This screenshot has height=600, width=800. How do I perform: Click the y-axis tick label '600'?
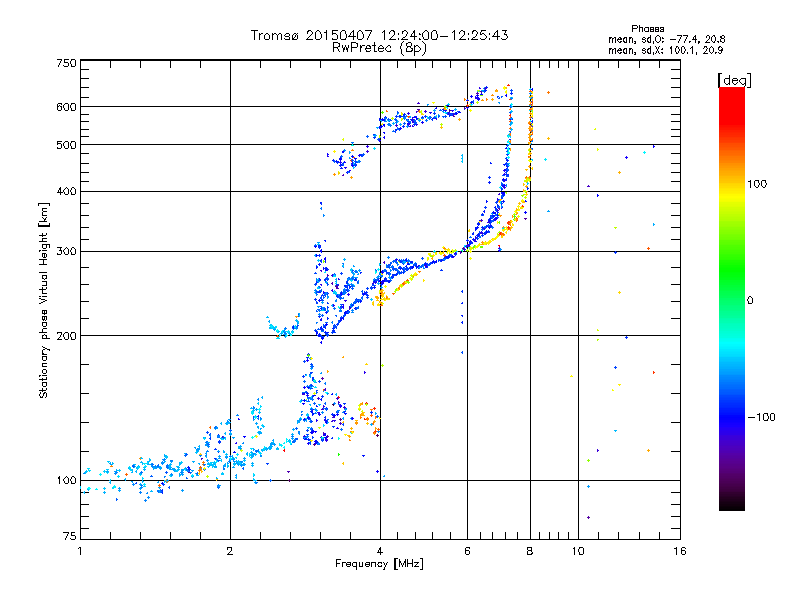(66, 107)
